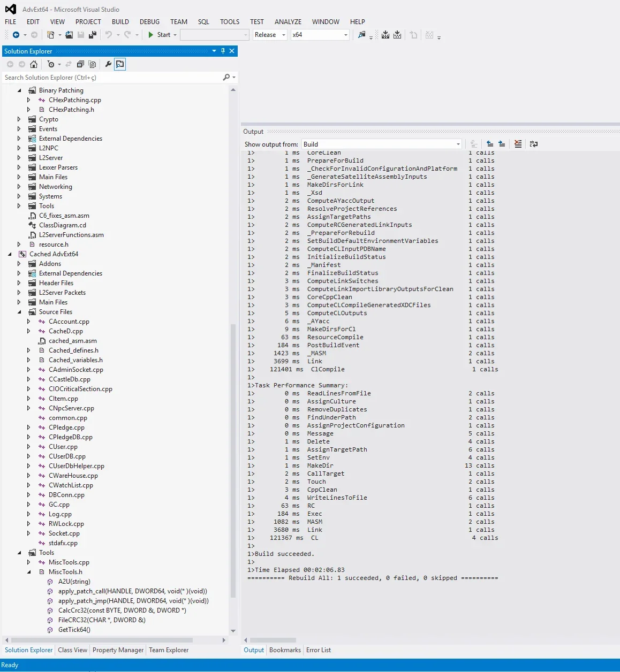This screenshot has width=620, height=672.
Task: Open the Start button dropdown arrow
Action: [175, 35]
